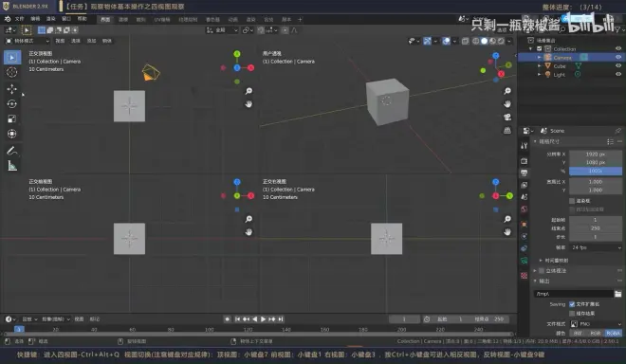The image size is (626, 364).
Task: Switch to the UV Editing workspace tab
Action: (x=162, y=19)
